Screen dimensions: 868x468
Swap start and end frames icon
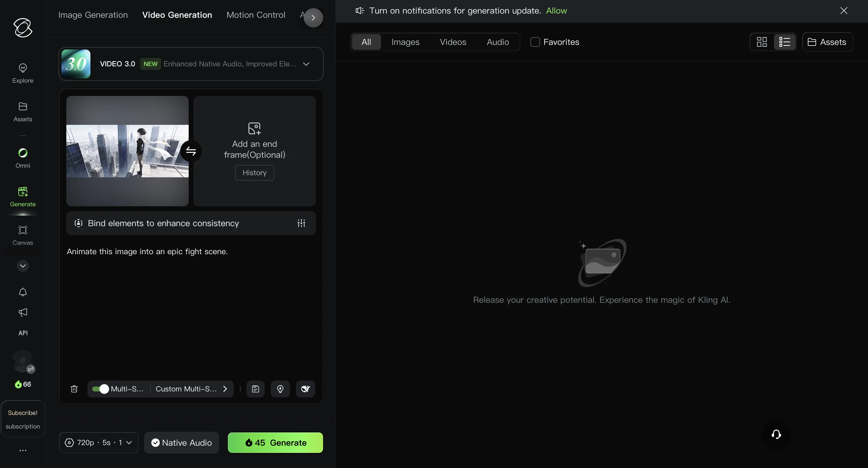tap(191, 151)
